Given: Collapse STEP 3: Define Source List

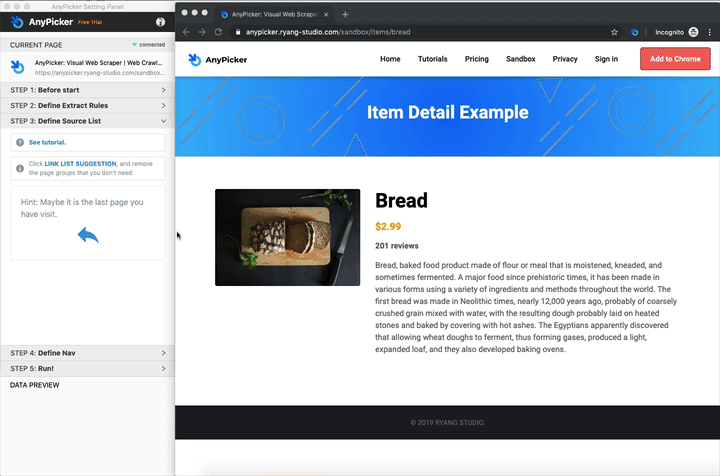Looking at the screenshot, I should 88,121.
